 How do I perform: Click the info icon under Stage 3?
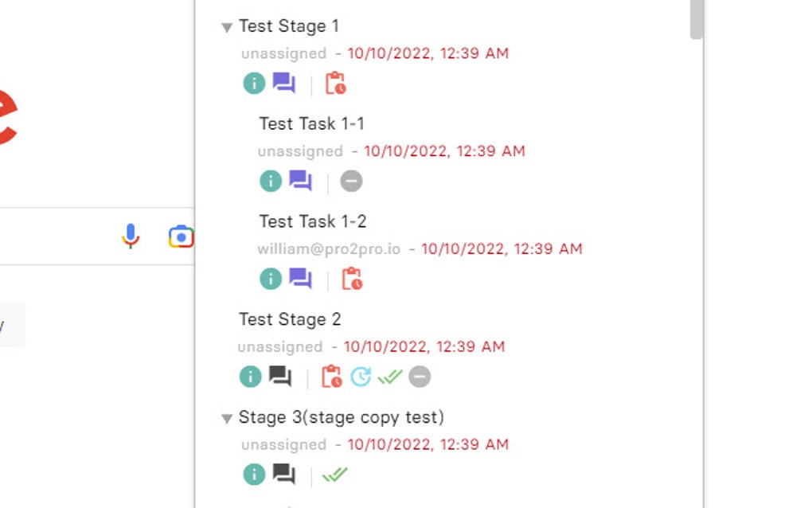click(x=253, y=474)
